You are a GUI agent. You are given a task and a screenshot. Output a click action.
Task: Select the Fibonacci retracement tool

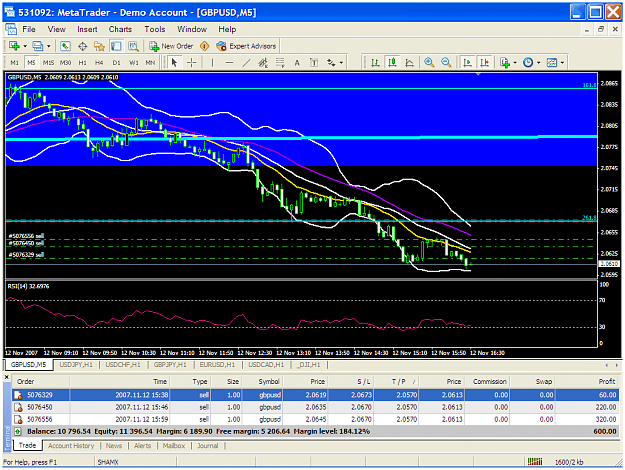[x=280, y=63]
